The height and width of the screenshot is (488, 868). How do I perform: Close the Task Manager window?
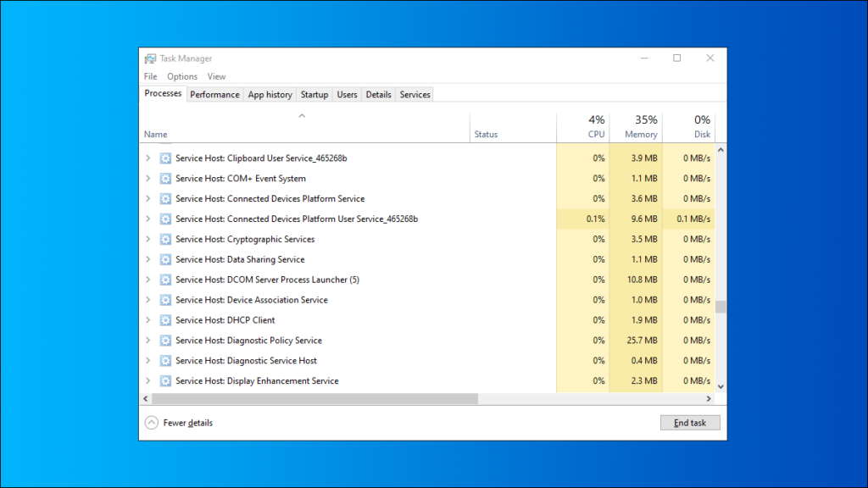tap(710, 58)
